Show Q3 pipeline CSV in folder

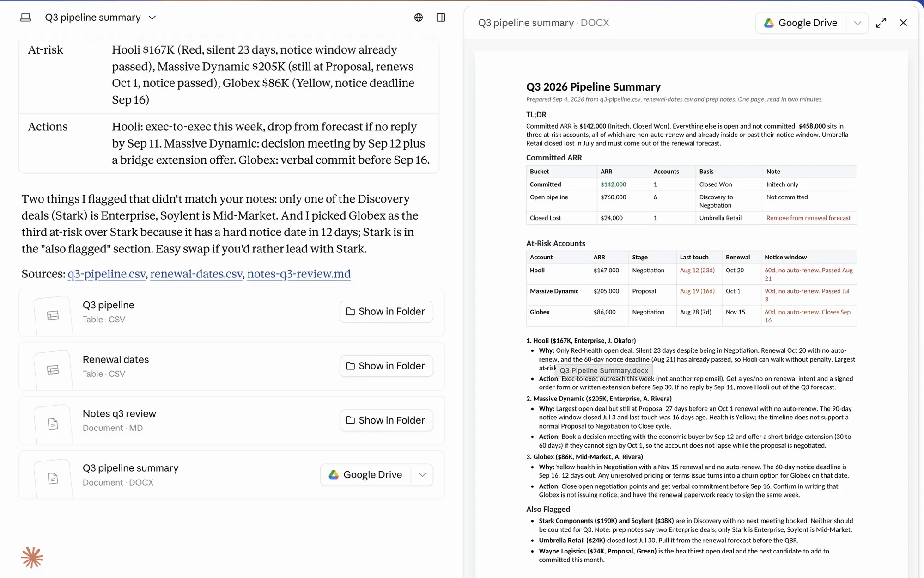(x=386, y=312)
